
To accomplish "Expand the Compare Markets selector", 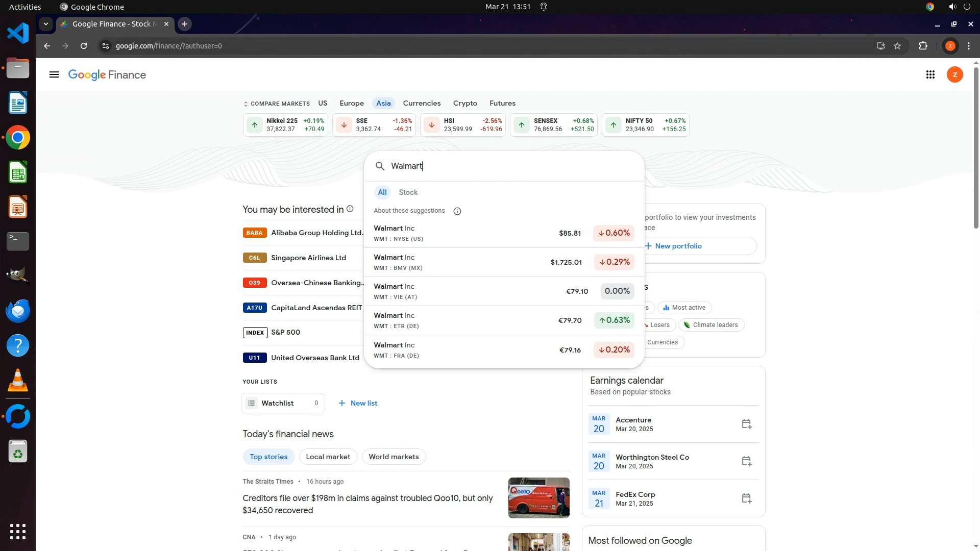I will click(x=276, y=104).
